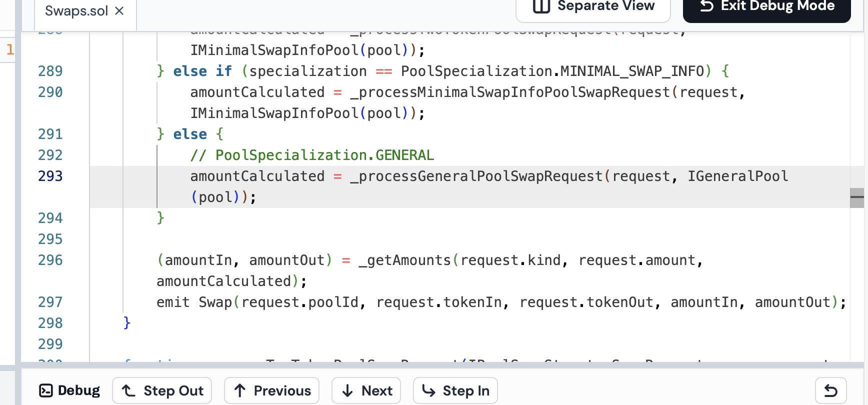This screenshot has width=868, height=405.
Task: Click the Debug terminal icon label
Action: click(69, 390)
